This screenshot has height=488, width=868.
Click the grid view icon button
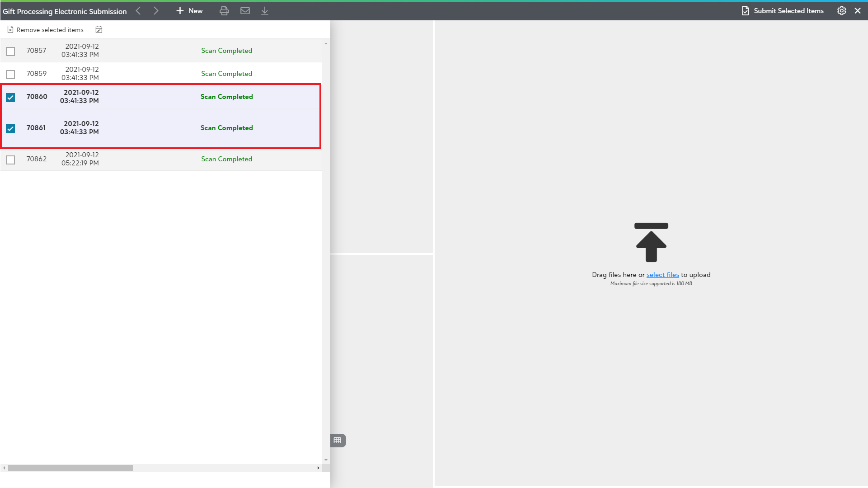click(x=338, y=440)
